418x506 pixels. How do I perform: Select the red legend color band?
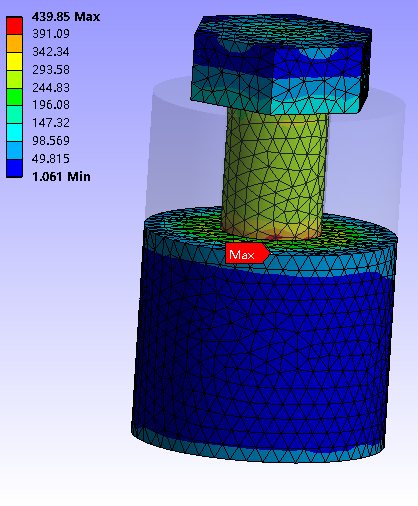[x=14, y=26]
